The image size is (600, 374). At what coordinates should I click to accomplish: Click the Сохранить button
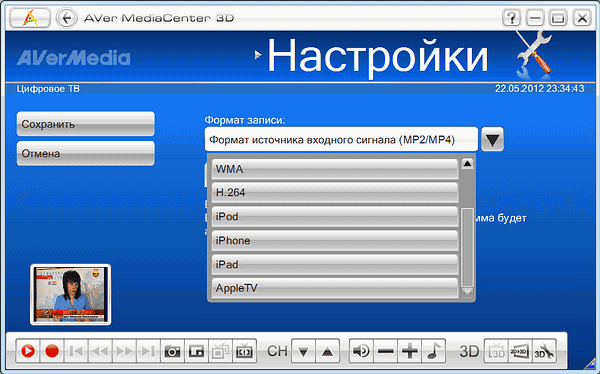[86, 124]
